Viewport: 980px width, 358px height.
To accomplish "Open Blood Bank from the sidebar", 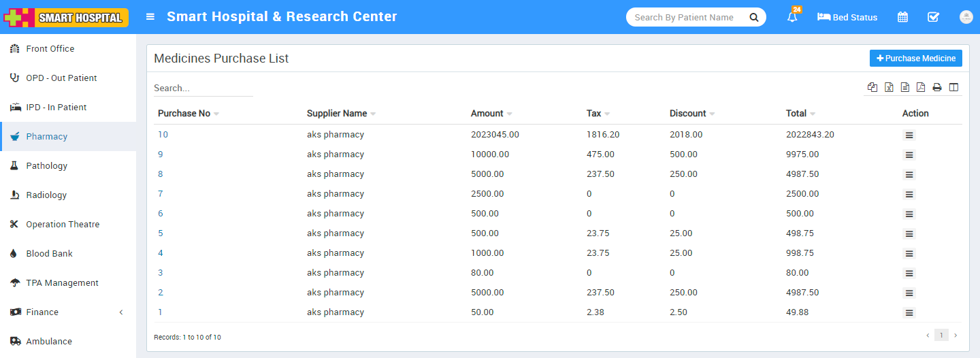I will click(49, 254).
